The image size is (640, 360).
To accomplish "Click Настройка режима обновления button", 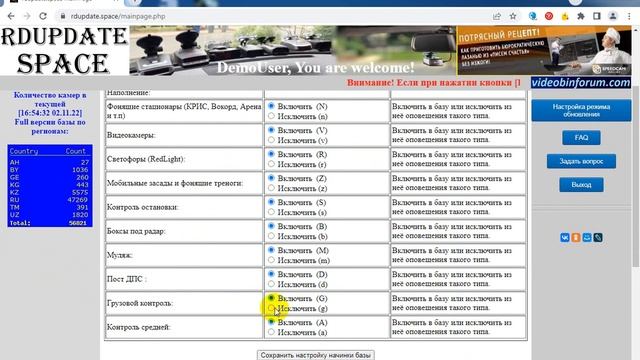I will tap(581, 110).
